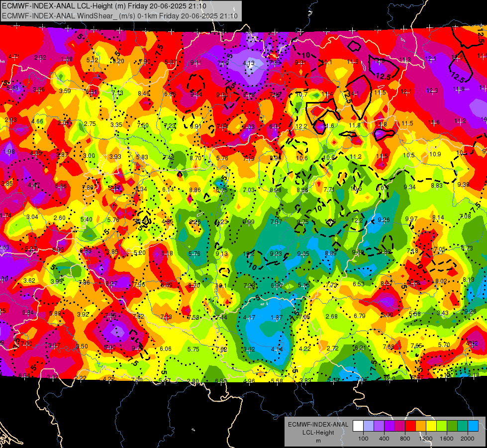Click the wind shear value 5.12
487x448 pixels.
tap(92, 60)
